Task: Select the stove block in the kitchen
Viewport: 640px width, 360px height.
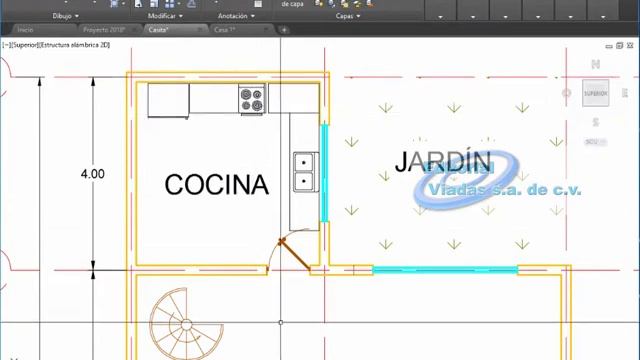Action: [252, 99]
